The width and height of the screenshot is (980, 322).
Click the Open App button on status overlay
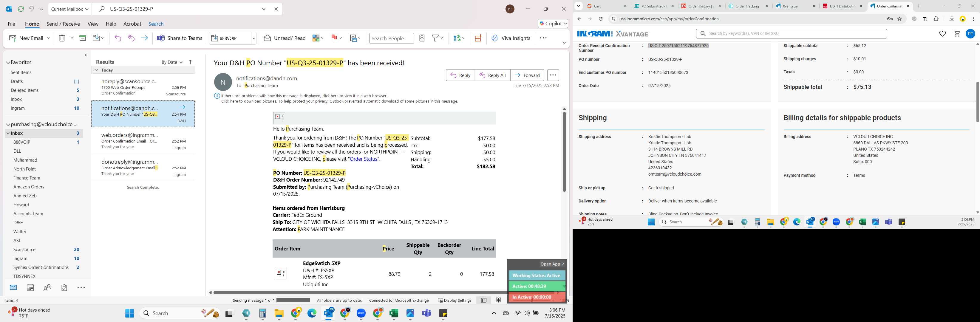pos(552,264)
